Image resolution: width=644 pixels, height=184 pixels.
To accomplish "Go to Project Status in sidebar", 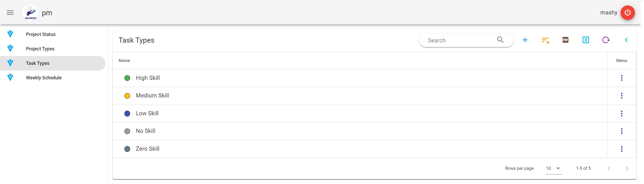I will click(41, 34).
